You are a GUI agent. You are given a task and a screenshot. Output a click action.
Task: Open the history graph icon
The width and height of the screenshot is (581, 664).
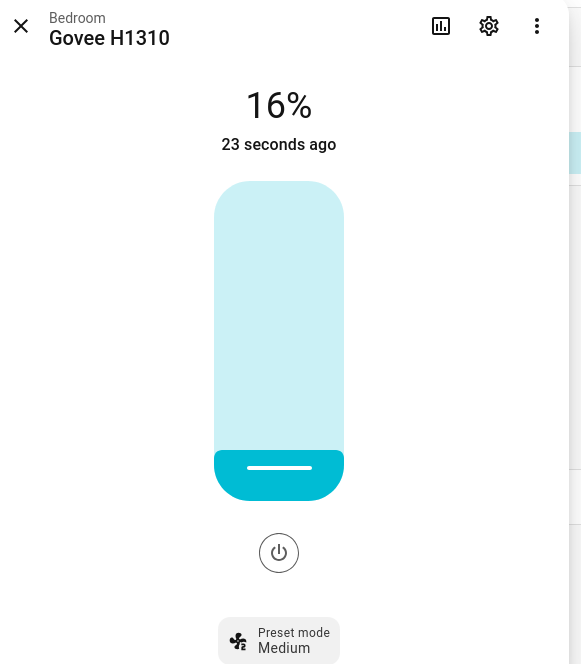point(441,26)
